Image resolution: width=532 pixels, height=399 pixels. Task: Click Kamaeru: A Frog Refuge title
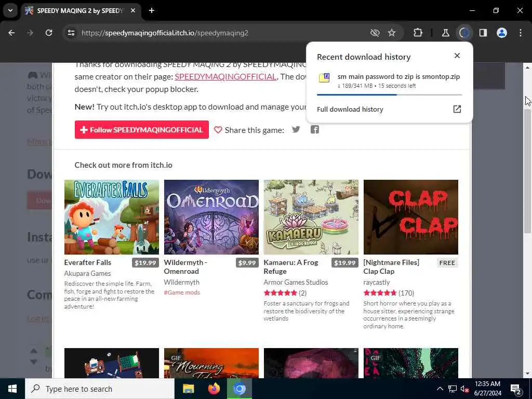[291, 267]
